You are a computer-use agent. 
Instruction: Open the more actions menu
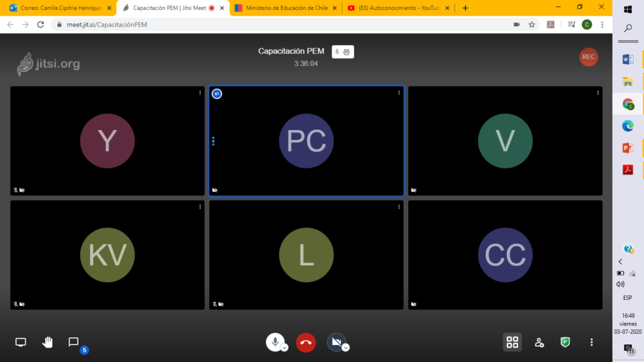[x=591, y=342]
